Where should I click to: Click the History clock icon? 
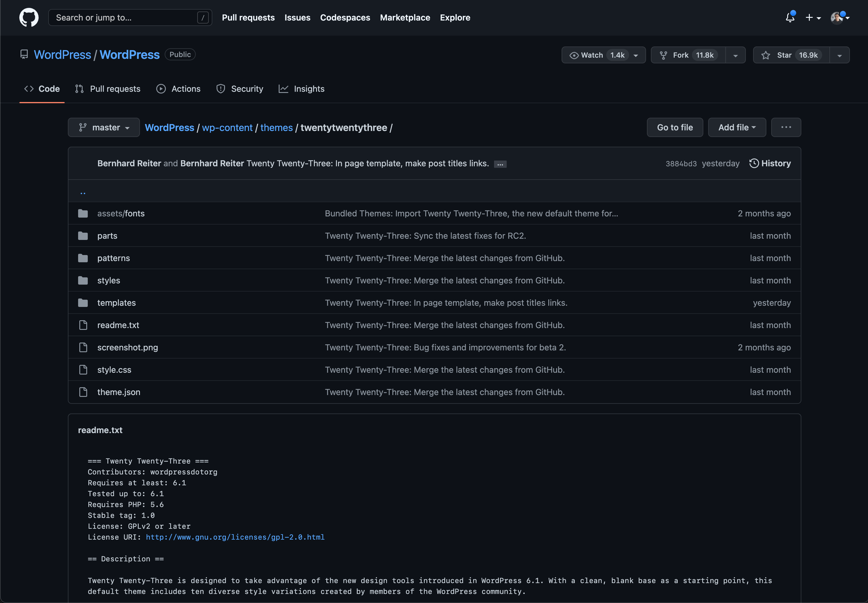point(754,163)
